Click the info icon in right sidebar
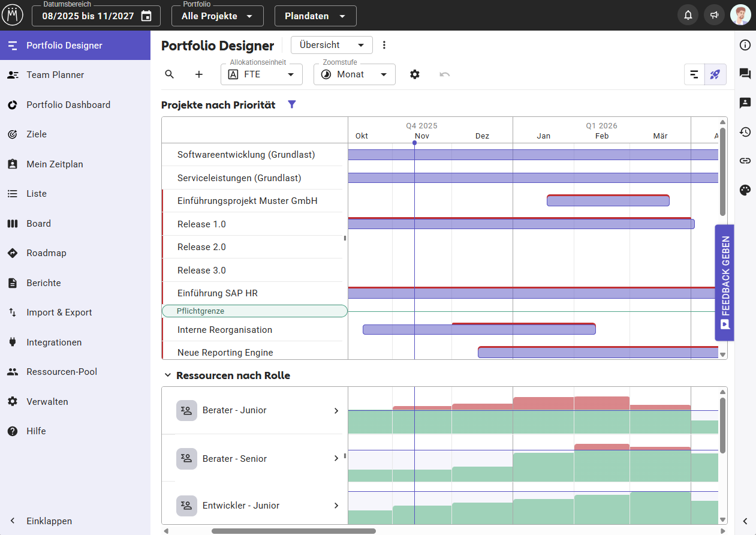The width and height of the screenshot is (756, 535). point(745,45)
